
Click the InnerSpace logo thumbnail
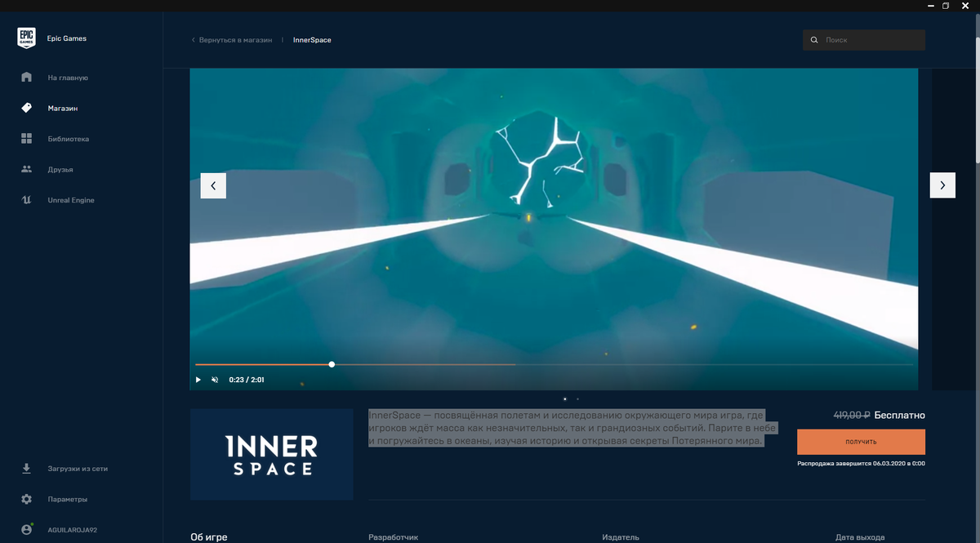point(271,455)
